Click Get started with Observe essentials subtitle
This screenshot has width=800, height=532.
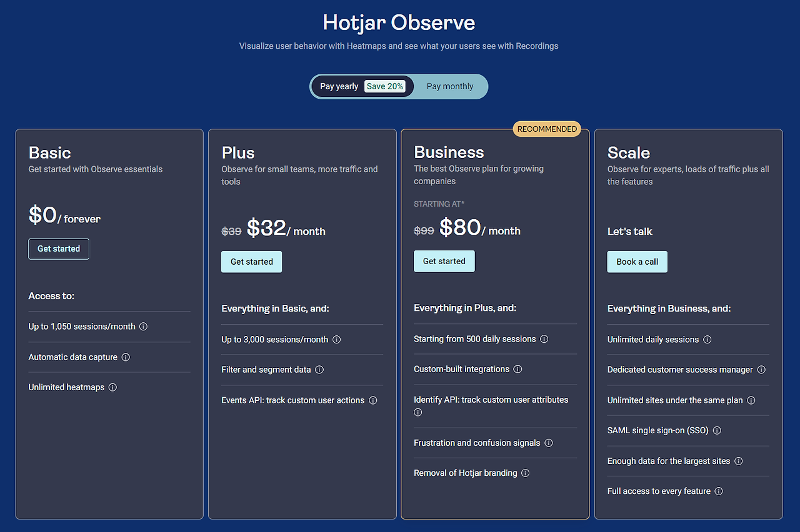click(96, 169)
